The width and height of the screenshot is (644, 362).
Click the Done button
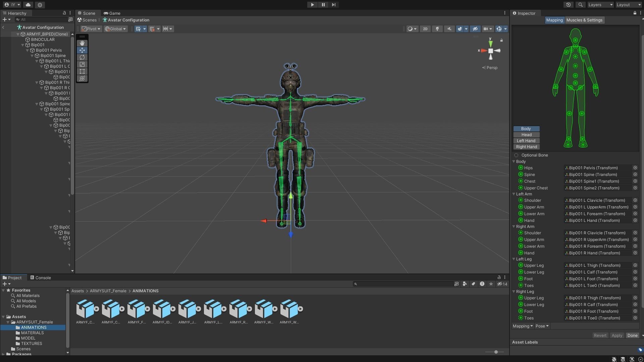632,336
